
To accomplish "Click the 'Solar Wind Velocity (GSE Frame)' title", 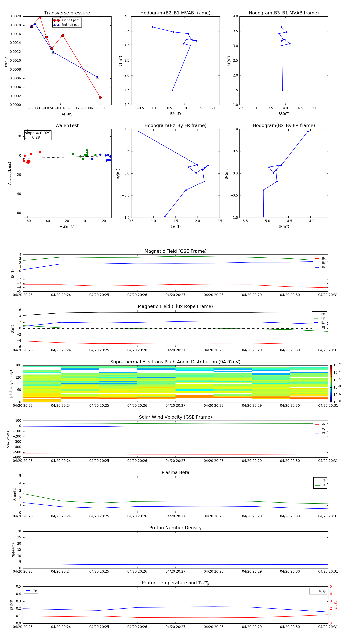I will pos(175,417).
